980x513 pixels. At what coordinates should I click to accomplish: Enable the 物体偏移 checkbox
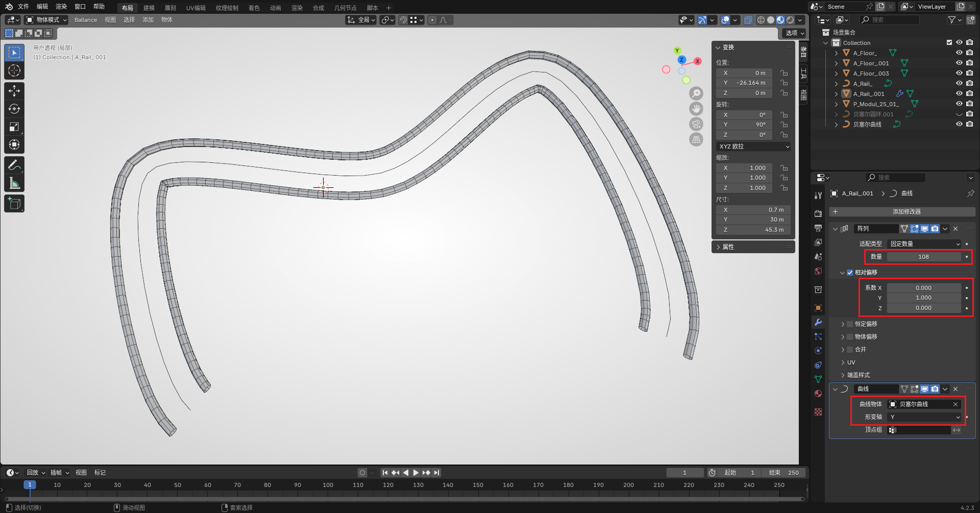pyautogui.click(x=850, y=337)
